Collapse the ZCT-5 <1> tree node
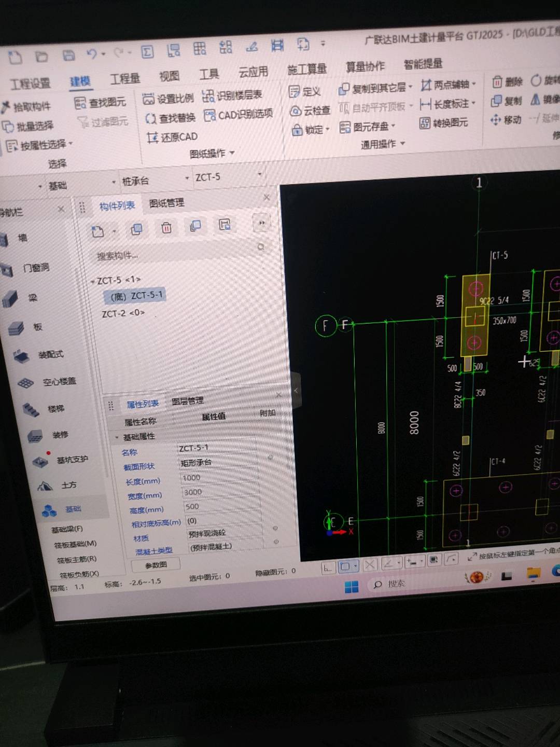The width and height of the screenshot is (560, 747). (93, 281)
